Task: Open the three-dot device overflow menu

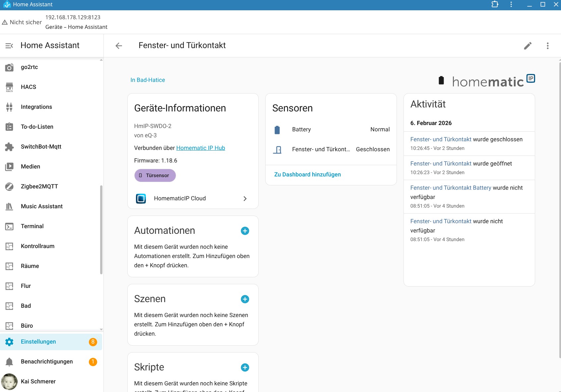Action: pos(547,46)
